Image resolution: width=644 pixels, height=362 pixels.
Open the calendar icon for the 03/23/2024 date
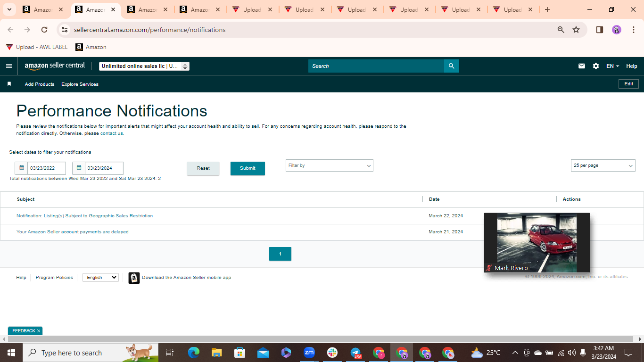tap(79, 168)
